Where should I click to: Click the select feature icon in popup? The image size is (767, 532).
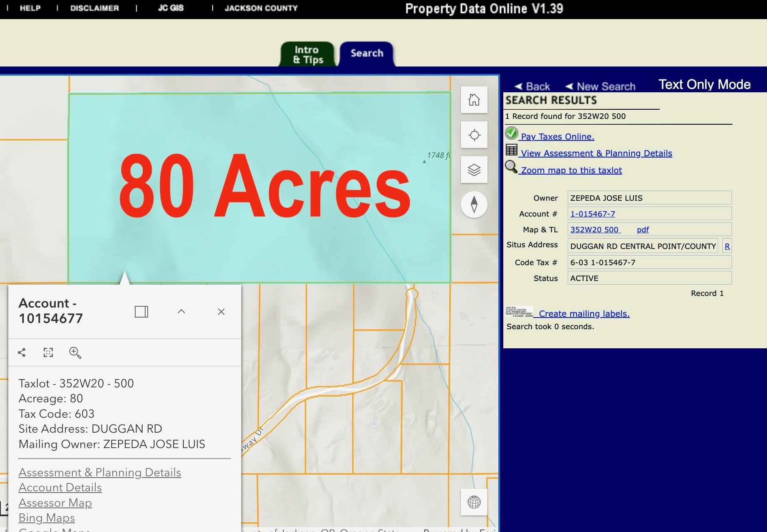click(x=48, y=352)
